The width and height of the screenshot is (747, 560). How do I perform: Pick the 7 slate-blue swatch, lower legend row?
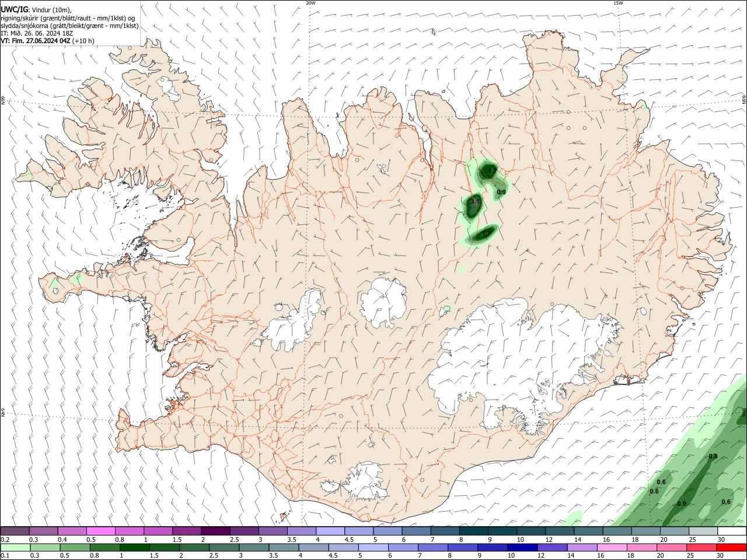[433, 547]
